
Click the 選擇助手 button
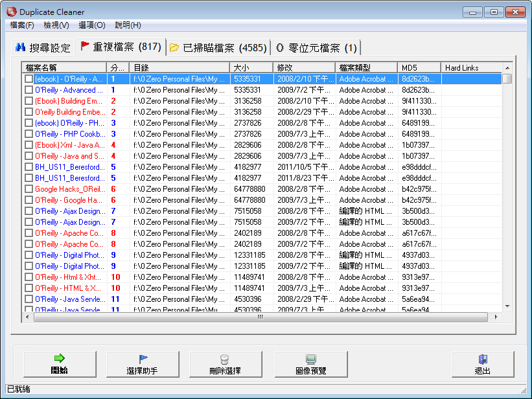click(143, 364)
